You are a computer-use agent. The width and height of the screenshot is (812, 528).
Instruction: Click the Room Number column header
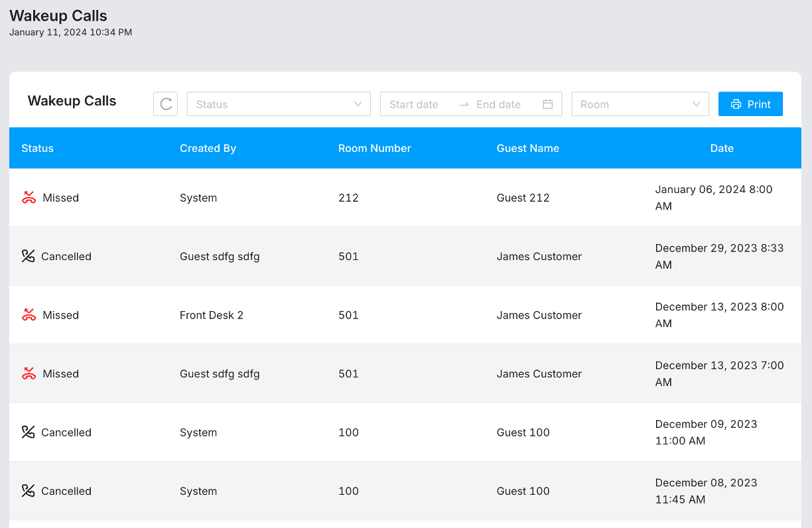coord(375,148)
